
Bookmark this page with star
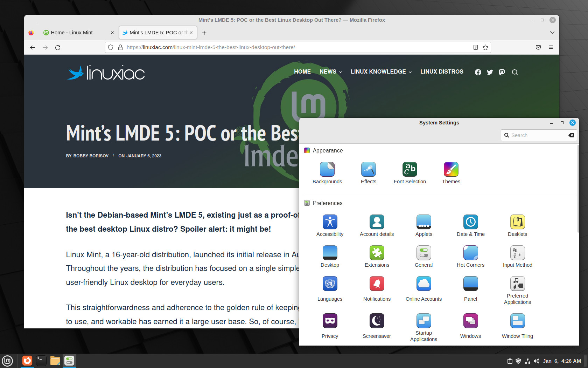tap(485, 47)
